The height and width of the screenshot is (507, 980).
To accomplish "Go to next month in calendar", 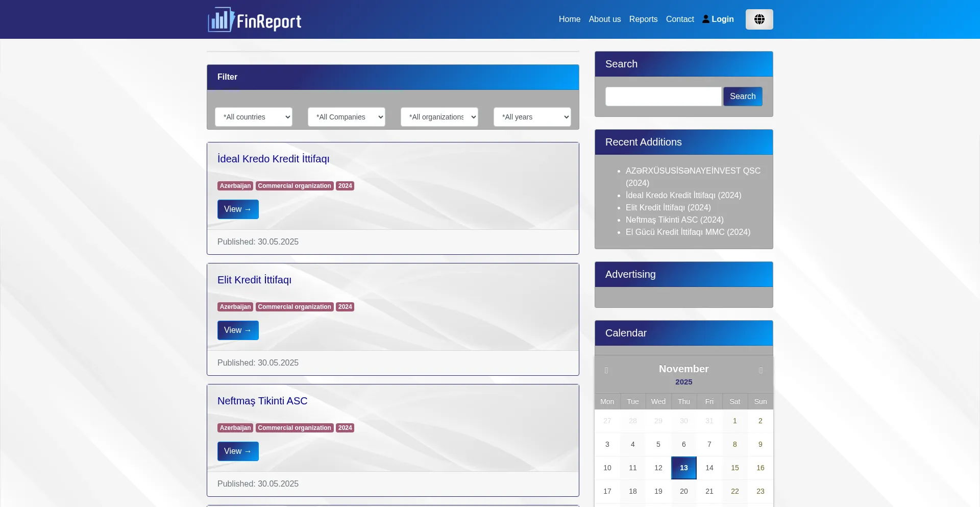I will pyautogui.click(x=761, y=370).
